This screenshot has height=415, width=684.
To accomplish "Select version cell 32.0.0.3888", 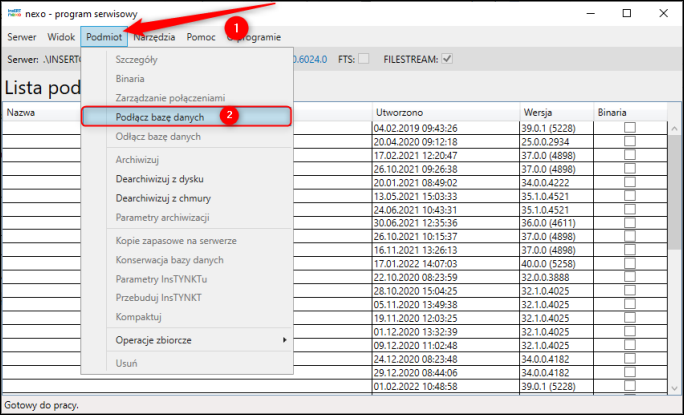I will [557, 278].
